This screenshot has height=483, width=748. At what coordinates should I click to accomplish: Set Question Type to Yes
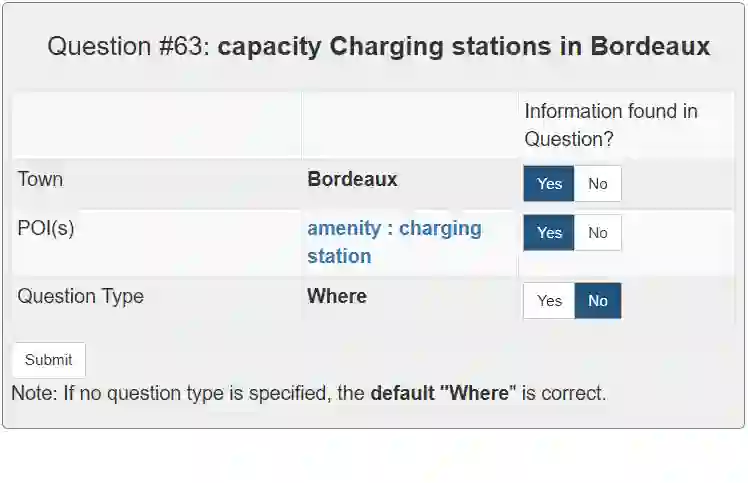coord(549,301)
